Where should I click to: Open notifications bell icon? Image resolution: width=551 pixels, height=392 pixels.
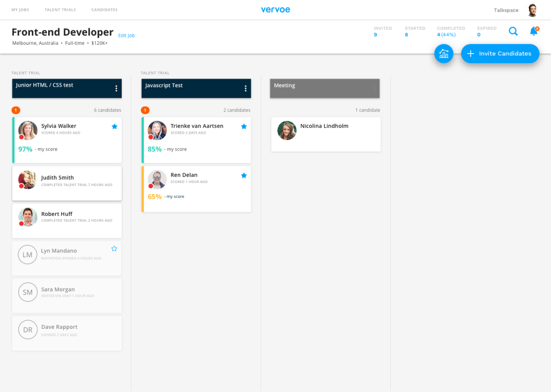point(534,31)
